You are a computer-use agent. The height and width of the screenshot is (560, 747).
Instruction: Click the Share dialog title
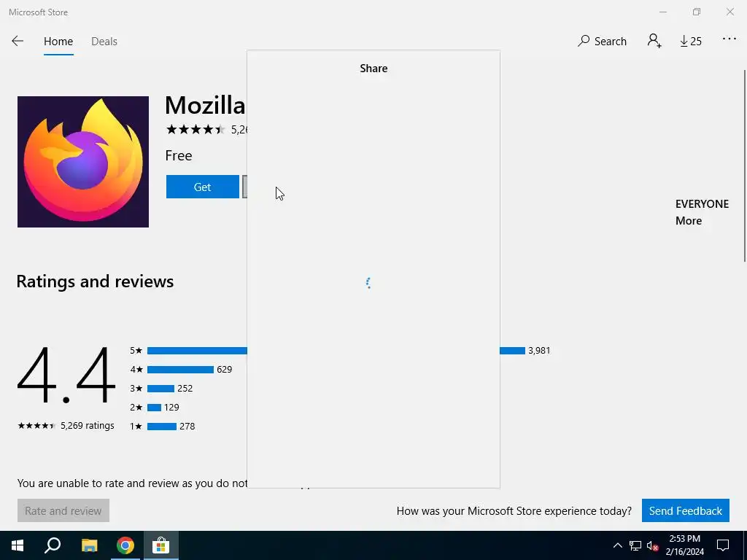373,69
